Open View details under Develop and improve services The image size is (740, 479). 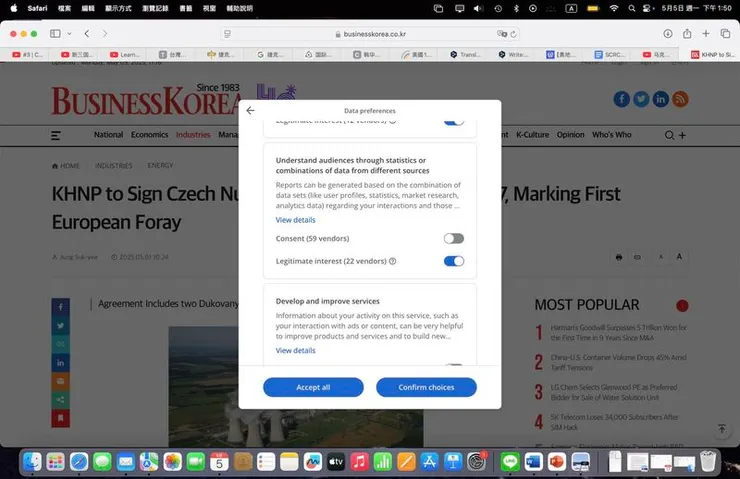coord(295,351)
